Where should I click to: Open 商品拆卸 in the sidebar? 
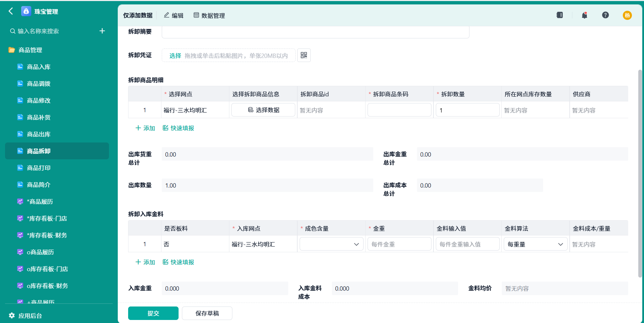[57, 151]
